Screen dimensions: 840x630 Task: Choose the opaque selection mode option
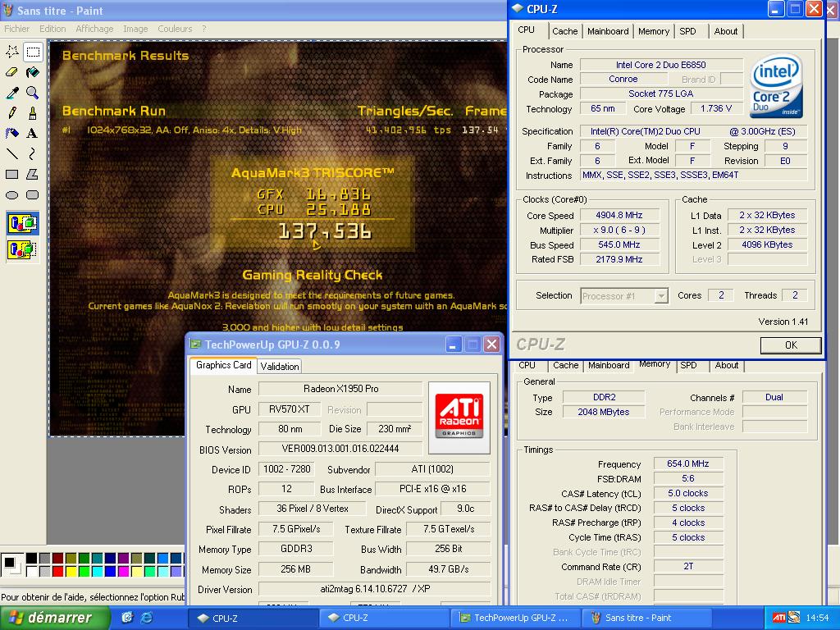click(22, 223)
